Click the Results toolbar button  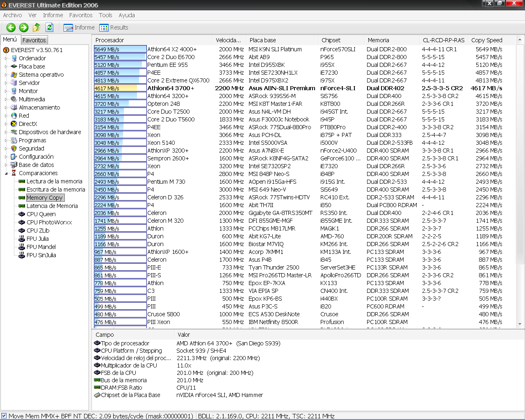(x=114, y=27)
